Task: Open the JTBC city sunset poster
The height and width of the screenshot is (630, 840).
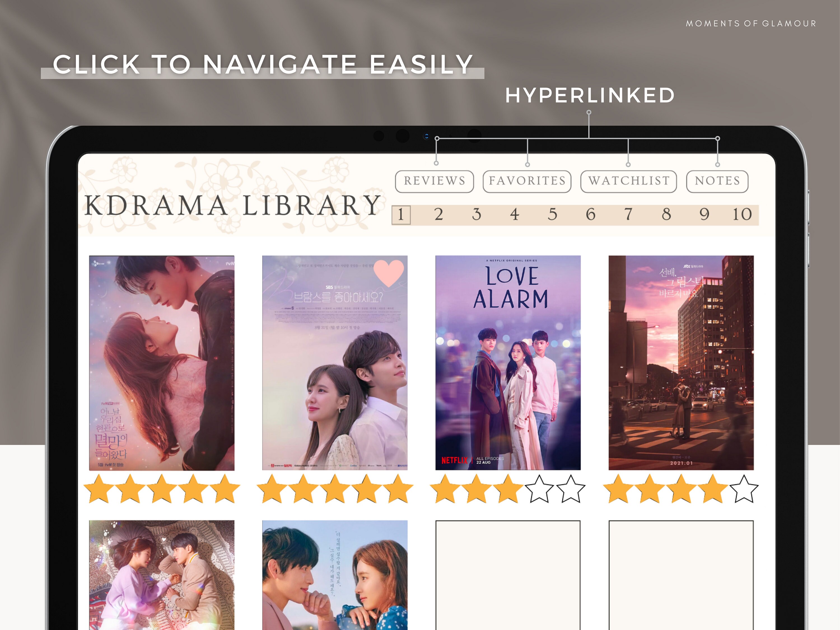Action: click(681, 363)
